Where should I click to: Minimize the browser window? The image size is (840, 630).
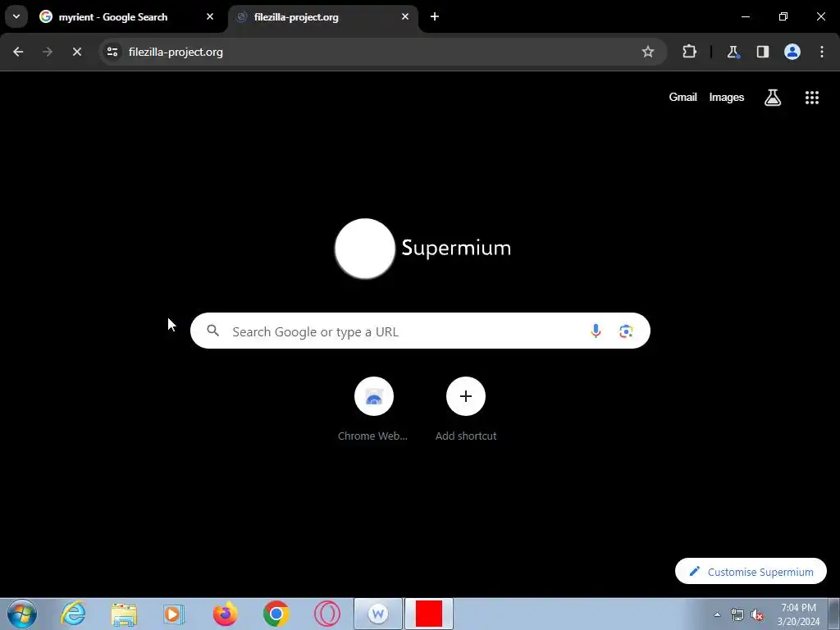745,16
